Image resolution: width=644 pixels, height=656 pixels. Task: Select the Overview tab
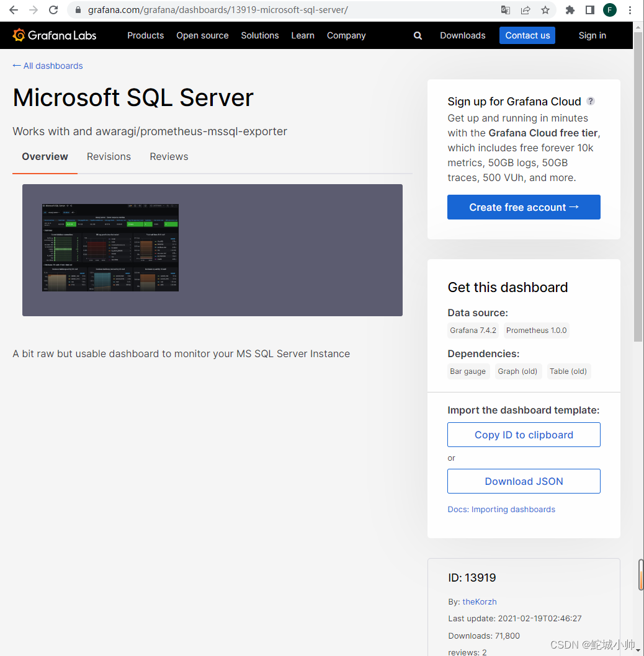45,156
